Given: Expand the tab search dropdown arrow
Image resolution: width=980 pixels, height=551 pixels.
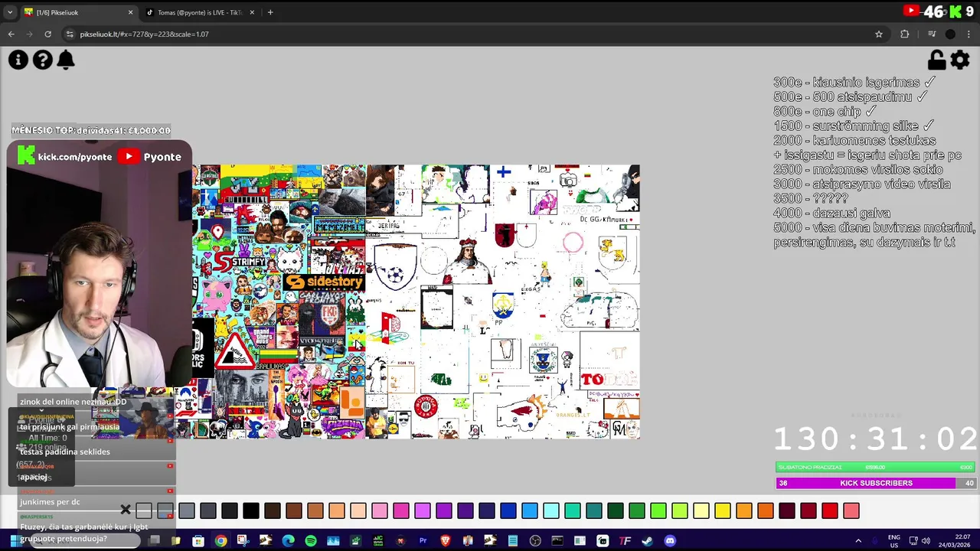Looking at the screenshot, I should 11,12.
